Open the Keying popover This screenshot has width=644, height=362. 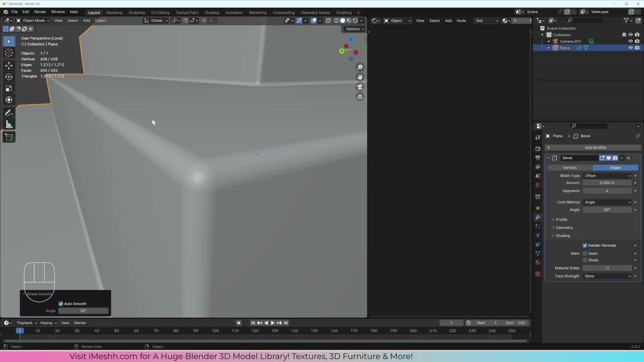tap(48, 323)
